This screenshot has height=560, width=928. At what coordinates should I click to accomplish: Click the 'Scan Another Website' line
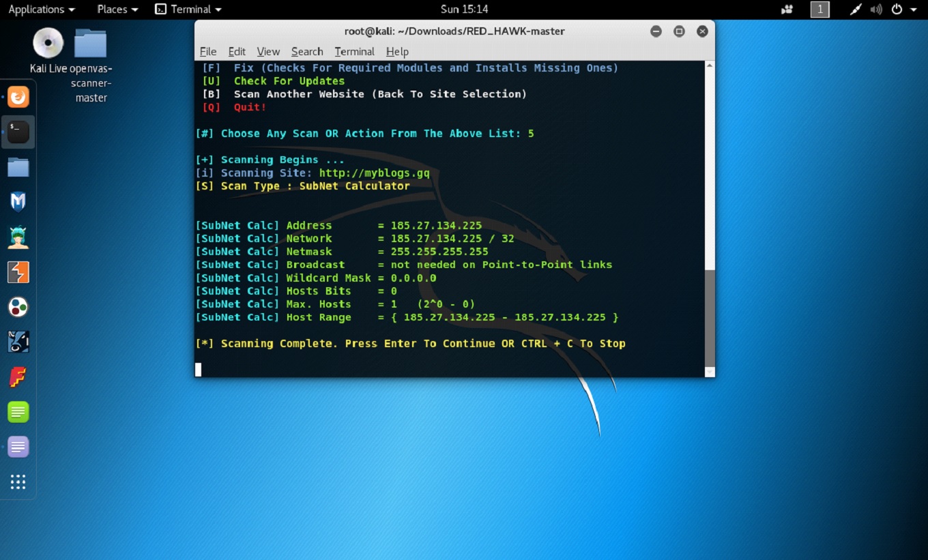click(x=364, y=94)
